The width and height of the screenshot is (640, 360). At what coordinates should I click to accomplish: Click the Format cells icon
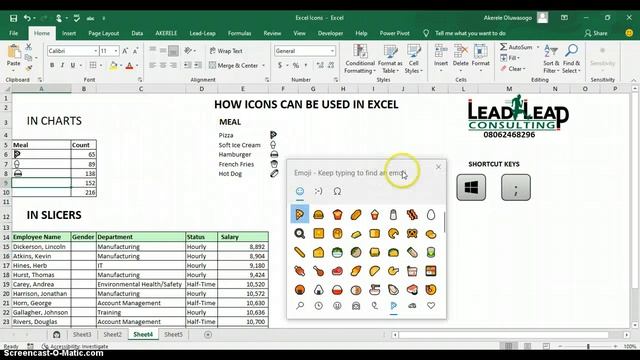point(480,52)
